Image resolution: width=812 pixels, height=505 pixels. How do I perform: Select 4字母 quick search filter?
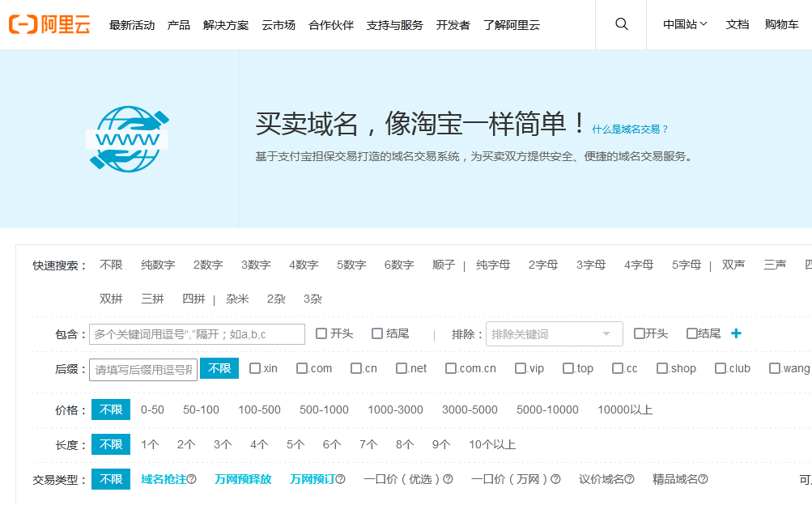[x=639, y=265]
